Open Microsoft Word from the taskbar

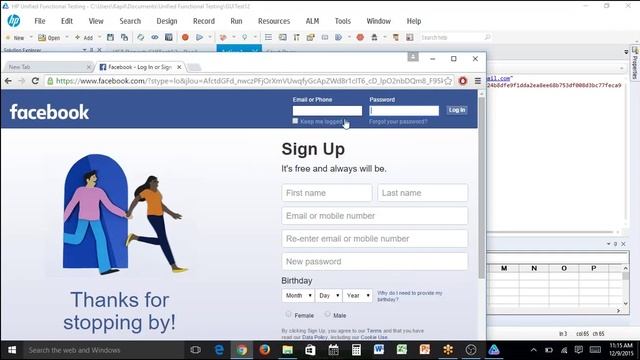click(379, 350)
